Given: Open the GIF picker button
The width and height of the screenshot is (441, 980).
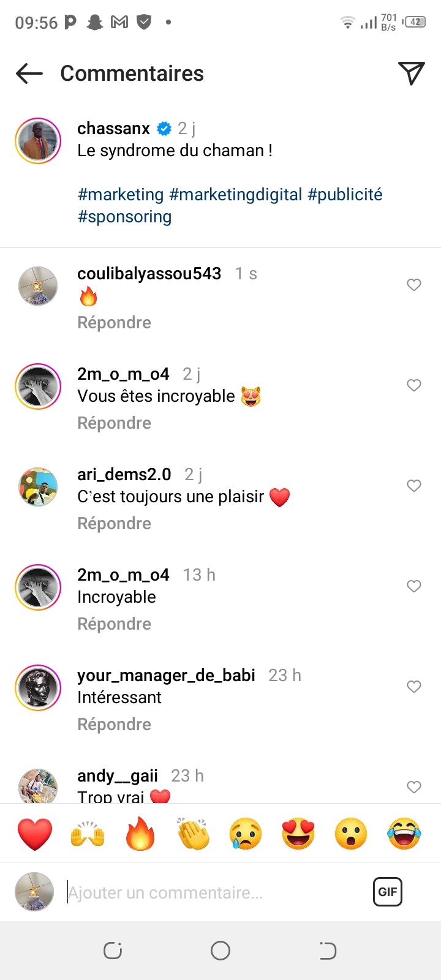Looking at the screenshot, I should click(388, 892).
